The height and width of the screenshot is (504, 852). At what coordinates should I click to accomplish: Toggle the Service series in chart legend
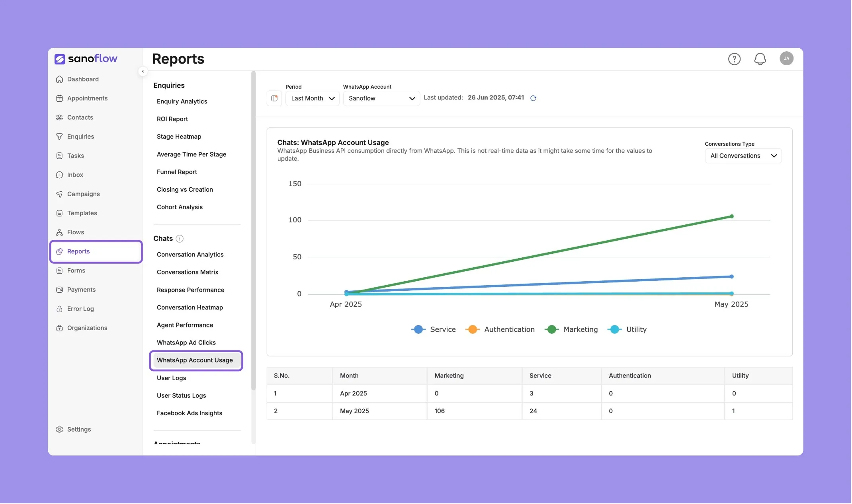tap(434, 330)
